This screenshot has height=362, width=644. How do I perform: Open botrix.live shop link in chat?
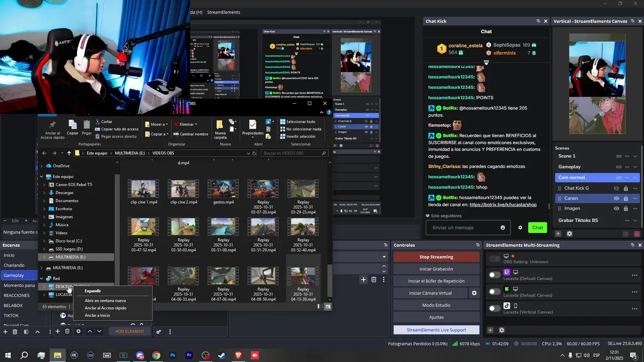[x=503, y=205]
